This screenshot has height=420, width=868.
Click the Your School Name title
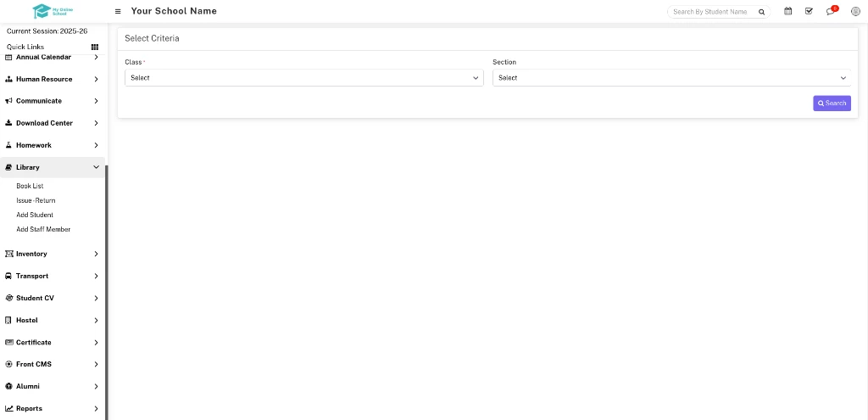174,11
